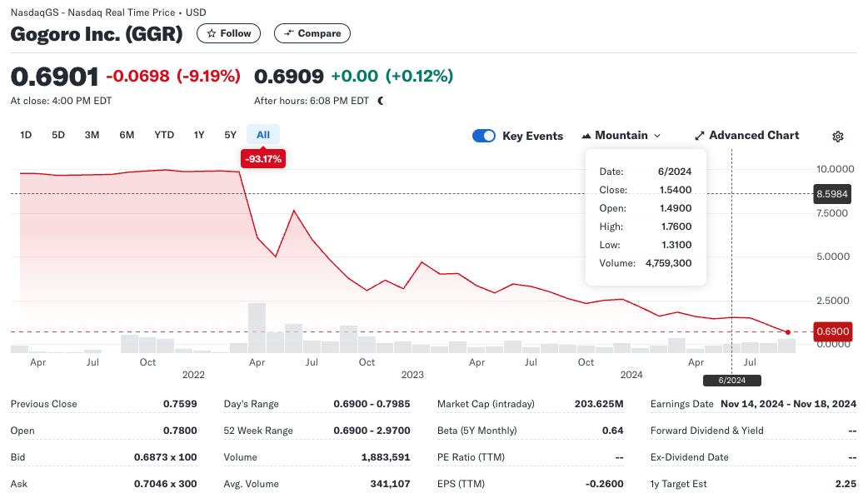This screenshot has height=503, width=868.
Task: Click the expand arrow icon beside Advanced Chart
Action: coord(700,136)
